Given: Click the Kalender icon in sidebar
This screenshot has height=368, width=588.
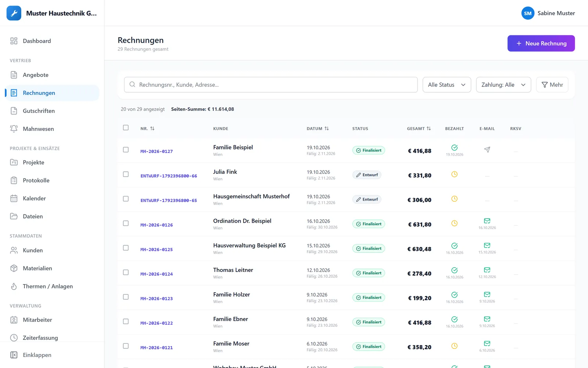Looking at the screenshot, I should click(14, 198).
